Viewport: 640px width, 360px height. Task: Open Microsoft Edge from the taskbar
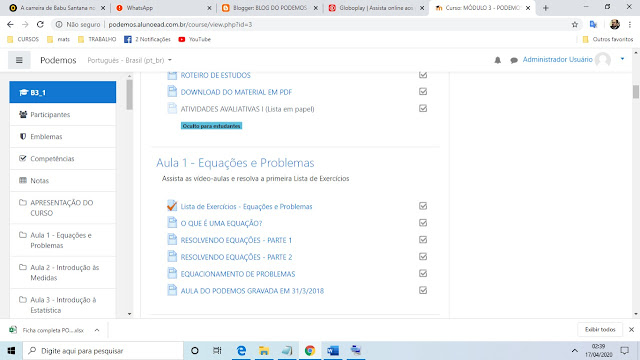(x=241, y=351)
